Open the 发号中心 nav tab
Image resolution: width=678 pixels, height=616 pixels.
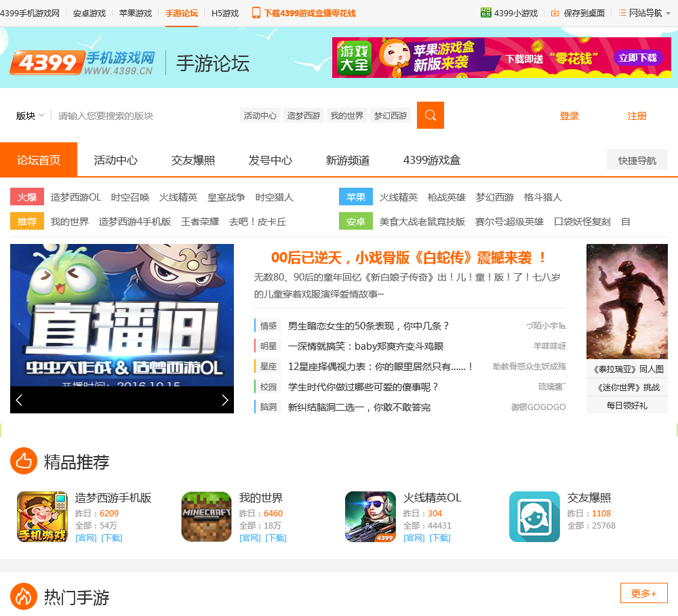(271, 161)
